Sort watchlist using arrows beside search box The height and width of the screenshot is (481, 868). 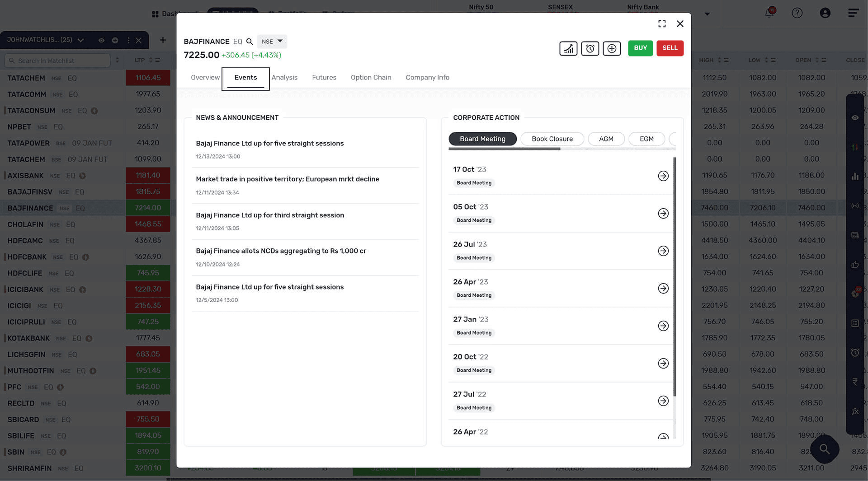point(117,60)
